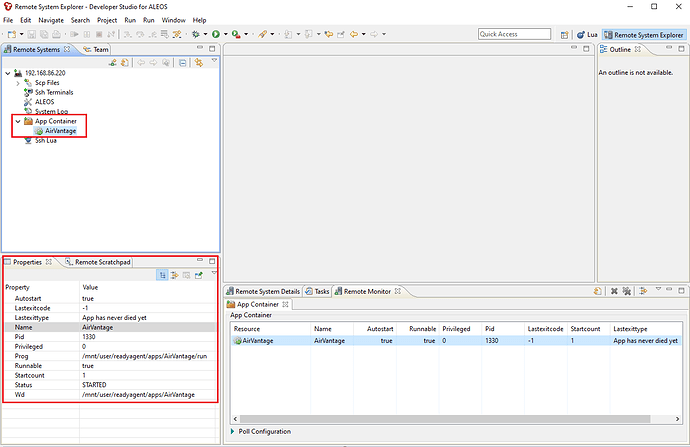Open the File menu
Screen dimensions: 690x447
[x=8, y=20]
